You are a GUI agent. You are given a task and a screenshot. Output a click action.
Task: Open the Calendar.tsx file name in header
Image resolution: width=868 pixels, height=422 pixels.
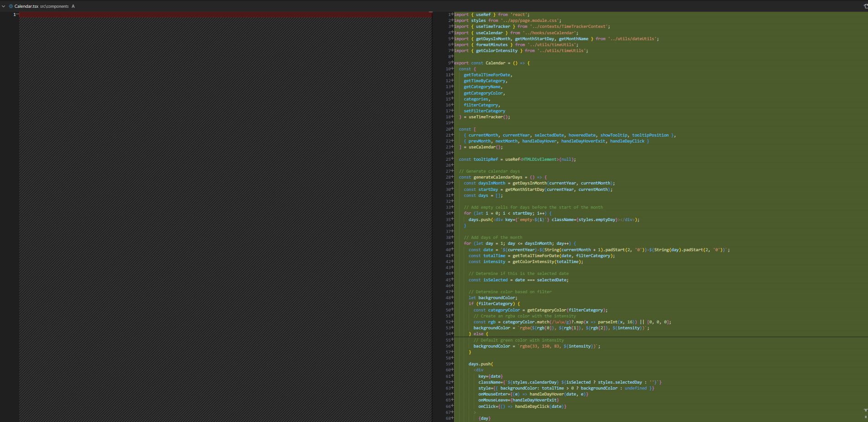click(26, 6)
